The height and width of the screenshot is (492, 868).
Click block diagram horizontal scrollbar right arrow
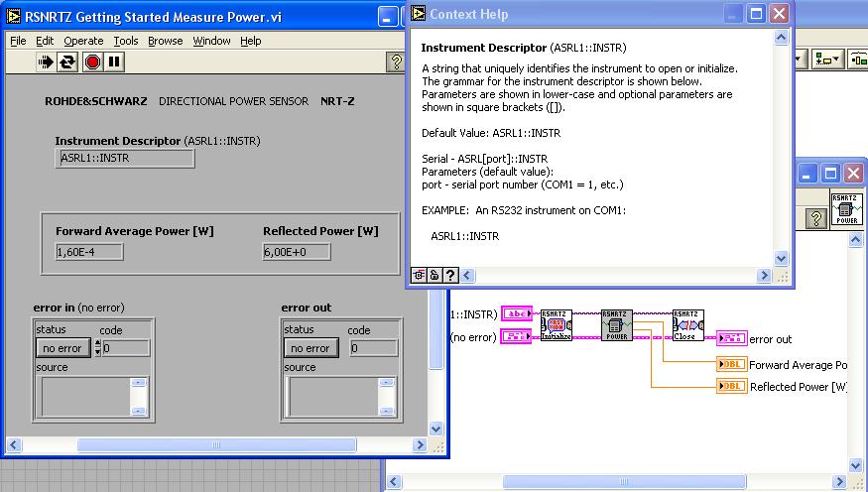click(840, 481)
